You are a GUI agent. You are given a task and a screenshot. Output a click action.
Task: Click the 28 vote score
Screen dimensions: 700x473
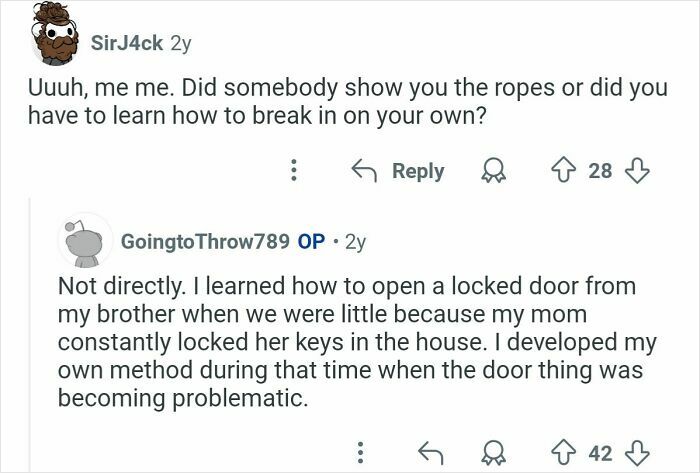pyautogui.click(x=600, y=171)
